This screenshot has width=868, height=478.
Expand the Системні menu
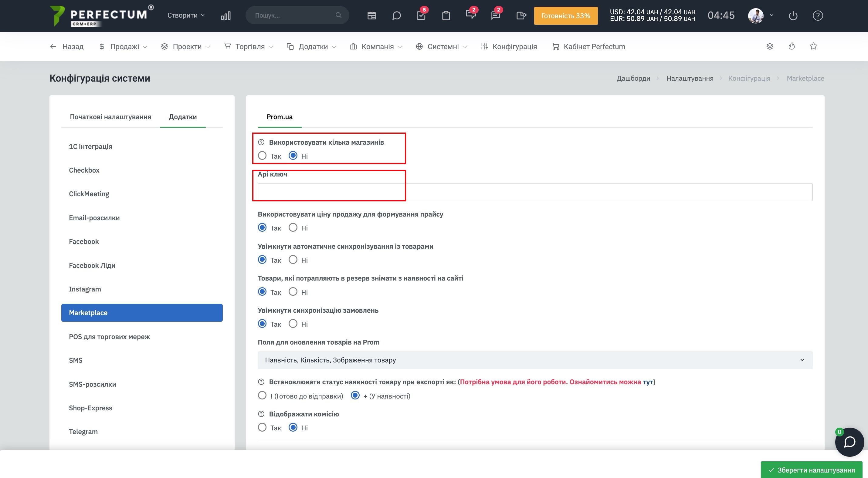[x=441, y=46]
